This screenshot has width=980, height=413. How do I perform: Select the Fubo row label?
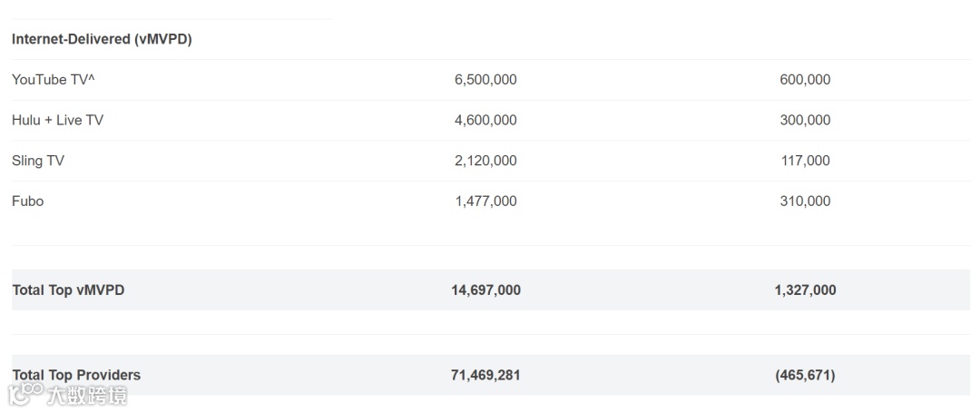pyautogui.click(x=28, y=201)
